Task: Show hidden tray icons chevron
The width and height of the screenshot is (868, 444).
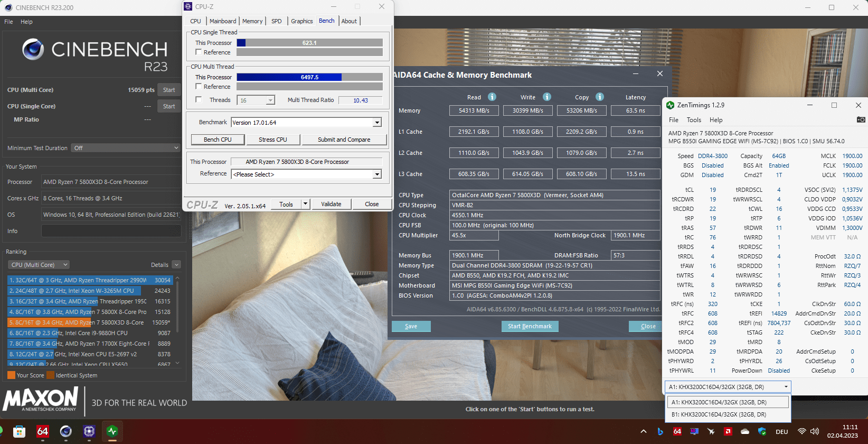Action: (x=644, y=431)
